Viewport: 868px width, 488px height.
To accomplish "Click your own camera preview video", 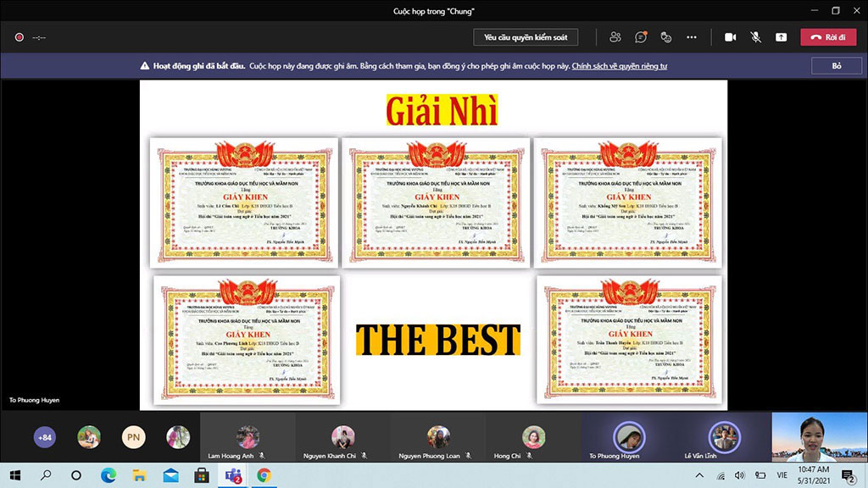I will point(820,437).
